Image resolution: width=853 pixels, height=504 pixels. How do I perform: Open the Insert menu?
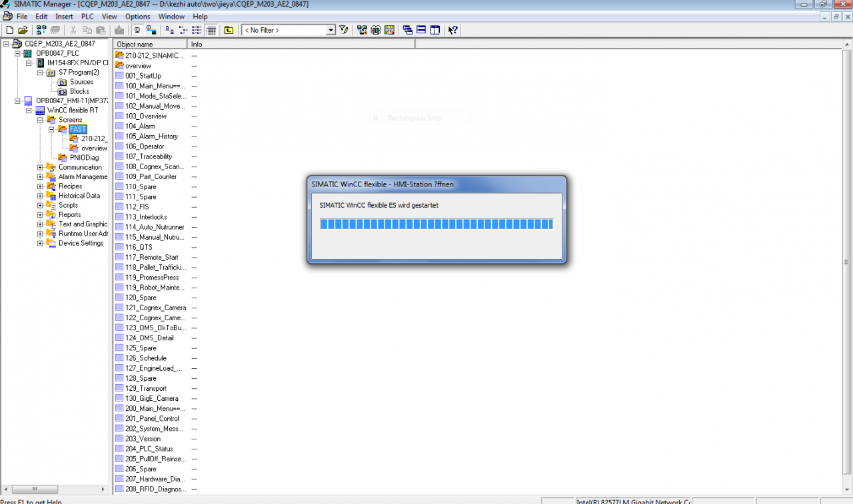65,17
